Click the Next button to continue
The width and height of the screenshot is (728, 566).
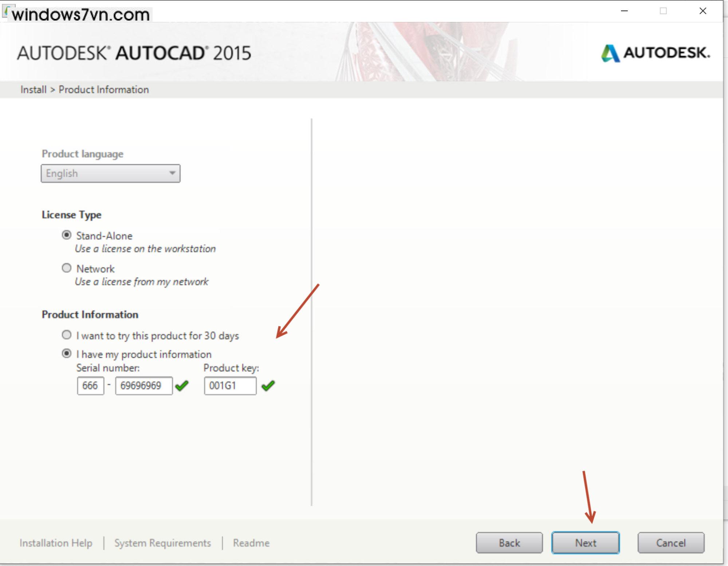[x=586, y=543]
